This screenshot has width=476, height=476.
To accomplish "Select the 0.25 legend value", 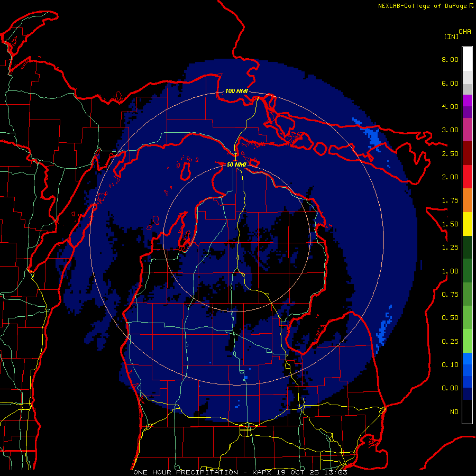I will pyautogui.click(x=450, y=342).
